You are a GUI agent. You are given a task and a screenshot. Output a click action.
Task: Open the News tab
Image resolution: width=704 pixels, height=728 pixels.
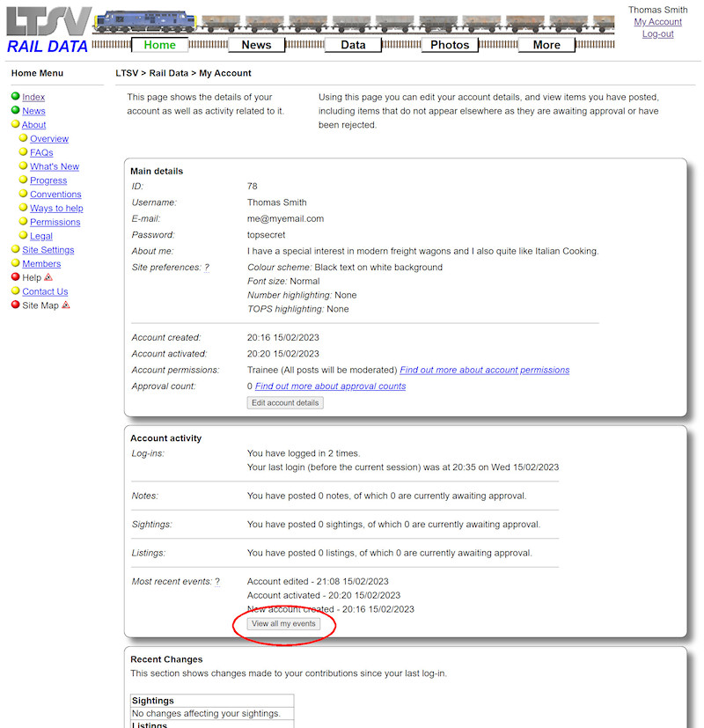256,44
